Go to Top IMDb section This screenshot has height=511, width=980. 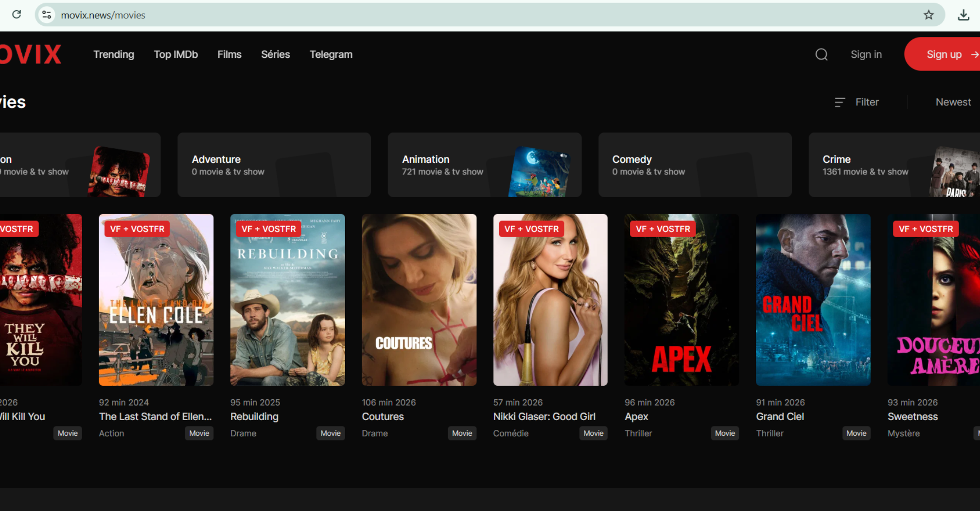click(x=175, y=54)
